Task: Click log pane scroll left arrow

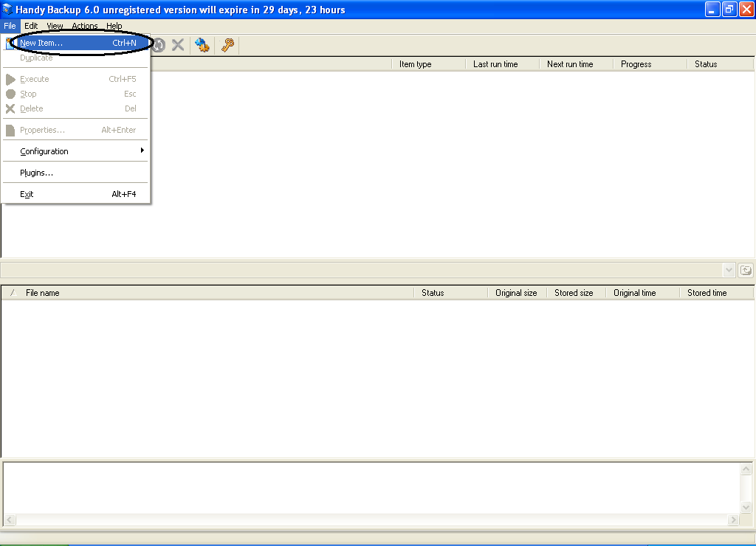Action: (10, 519)
